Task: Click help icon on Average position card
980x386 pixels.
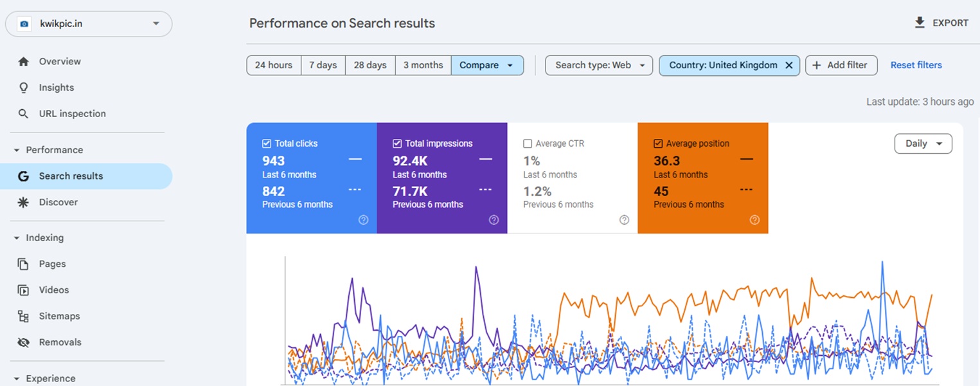Action: [754, 220]
